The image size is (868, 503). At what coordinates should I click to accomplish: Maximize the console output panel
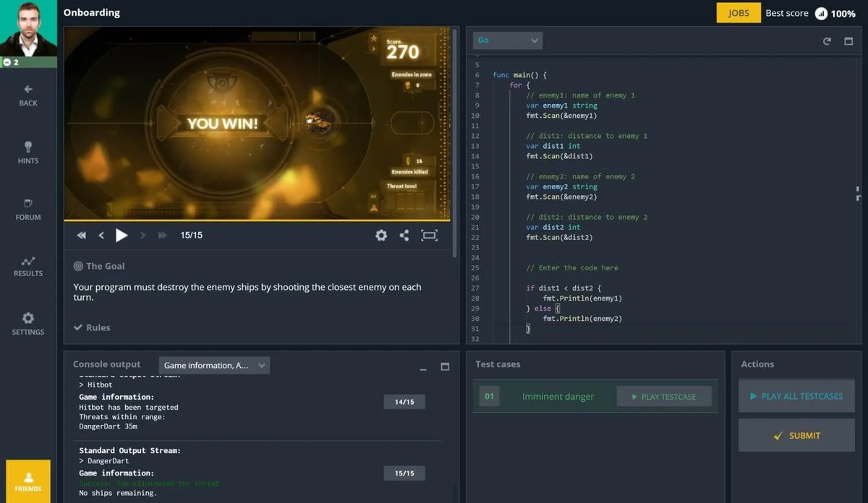coord(445,366)
